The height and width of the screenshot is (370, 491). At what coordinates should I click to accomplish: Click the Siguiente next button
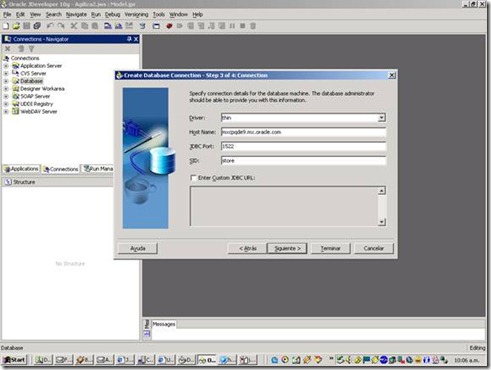(x=287, y=248)
